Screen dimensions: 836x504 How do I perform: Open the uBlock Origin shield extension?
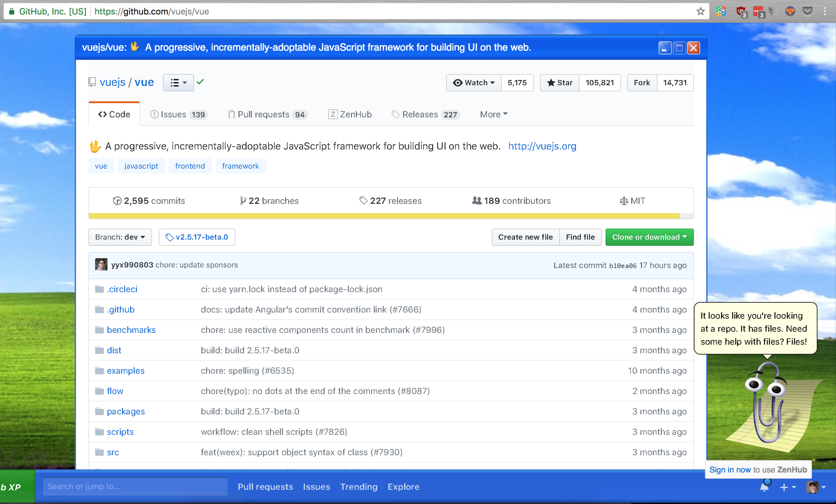[x=741, y=12]
